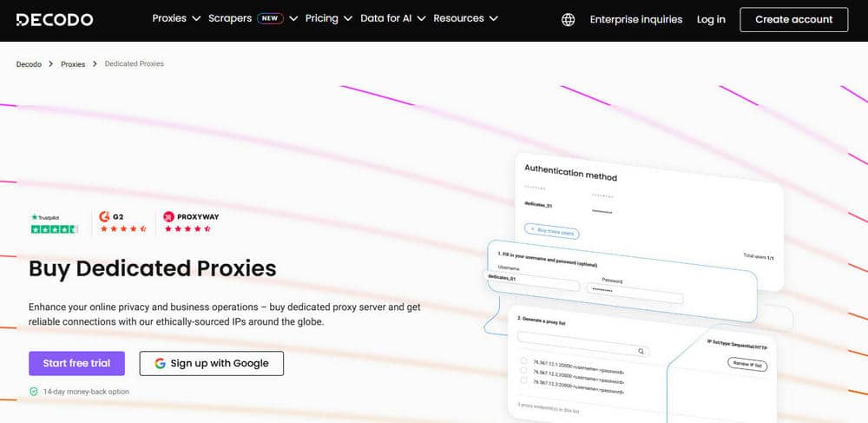The width and height of the screenshot is (868, 423).
Task: Go to Proxies breadcrumb
Action: tap(73, 64)
